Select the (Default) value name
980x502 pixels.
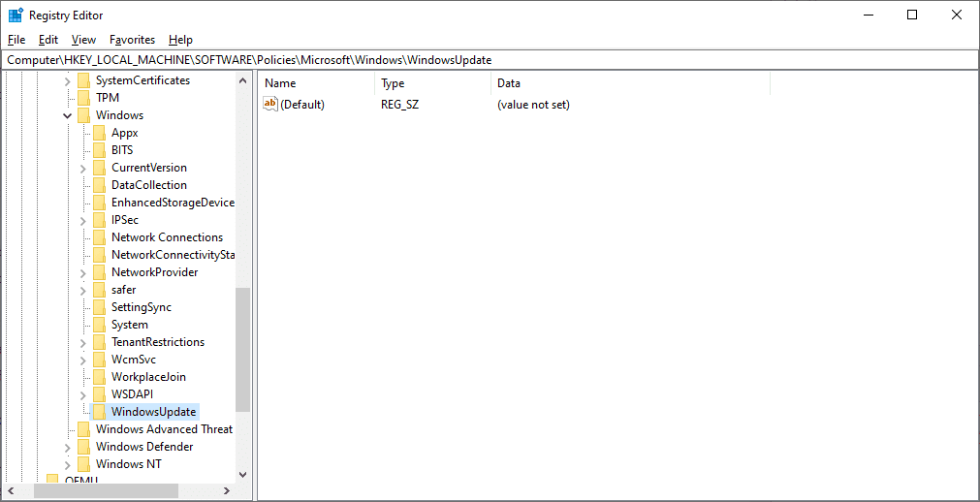(302, 105)
